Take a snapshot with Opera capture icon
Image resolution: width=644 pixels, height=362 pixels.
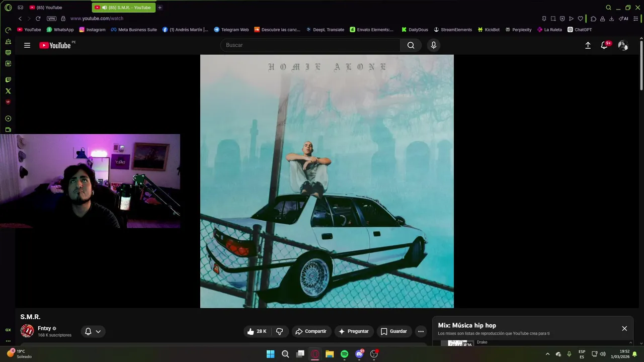click(553, 19)
